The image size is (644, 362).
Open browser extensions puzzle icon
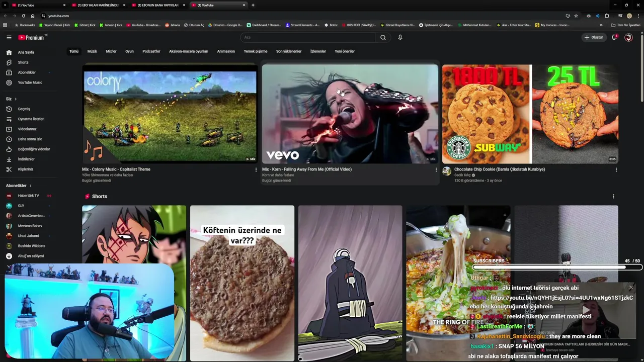pos(607,16)
